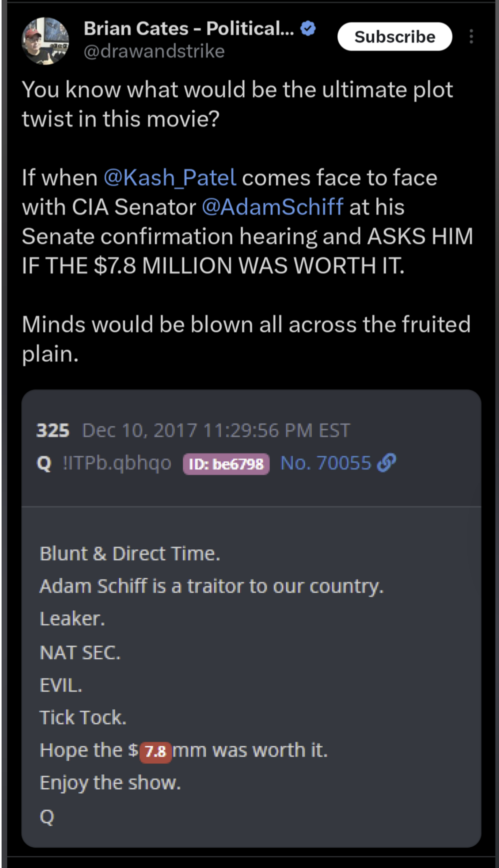
Task: Open the @drawandstrike handle
Action: 154,51
